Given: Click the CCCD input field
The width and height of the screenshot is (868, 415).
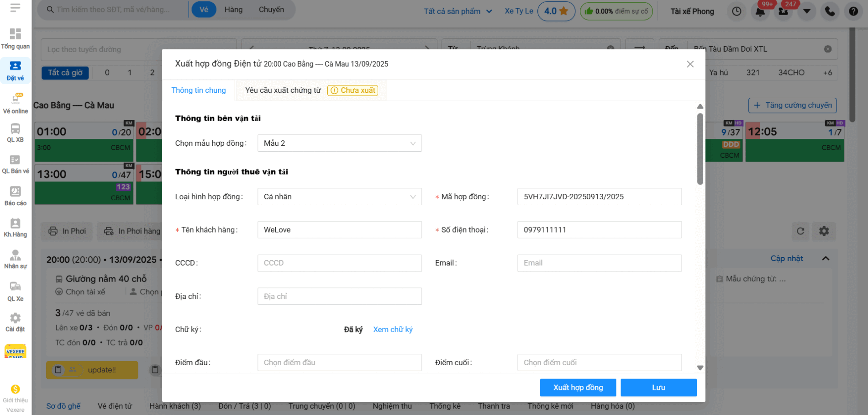Looking at the screenshot, I should coord(339,263).
